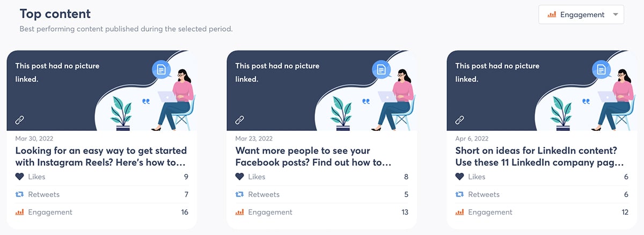Click the dropdown arrow beside Engagement
The height and width of the screenshot is (235, 644).
pyautogui.click(x=615, y=15)
